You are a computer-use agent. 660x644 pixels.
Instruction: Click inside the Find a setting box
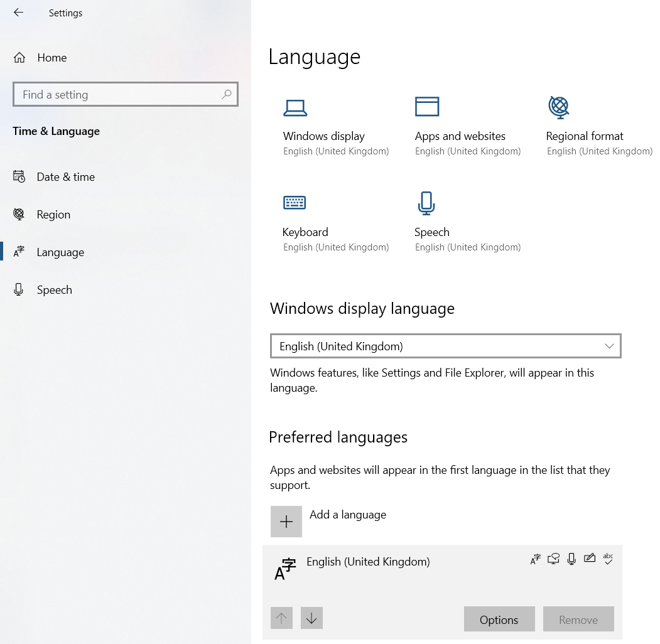(x=119, y=95)
